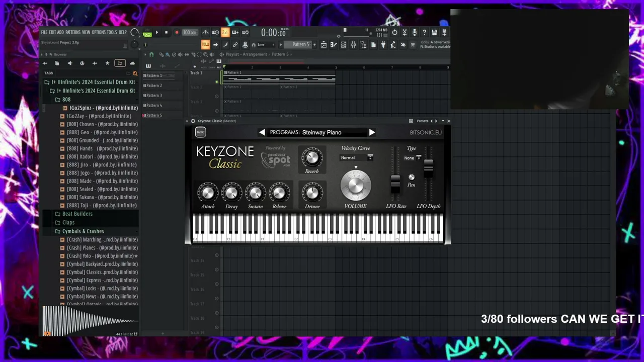Click the microphone recording icon in the top bar
Screen dimensions: 644x362
(x=415, y=32)
